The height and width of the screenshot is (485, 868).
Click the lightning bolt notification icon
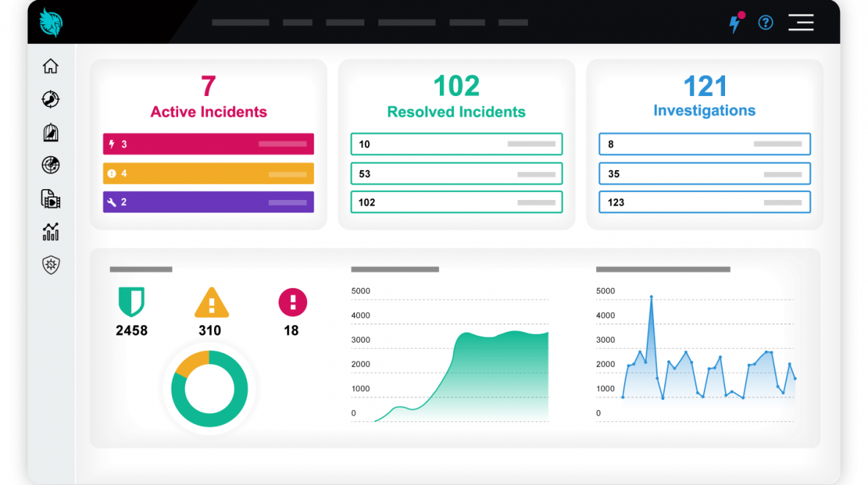click(735, 23)
